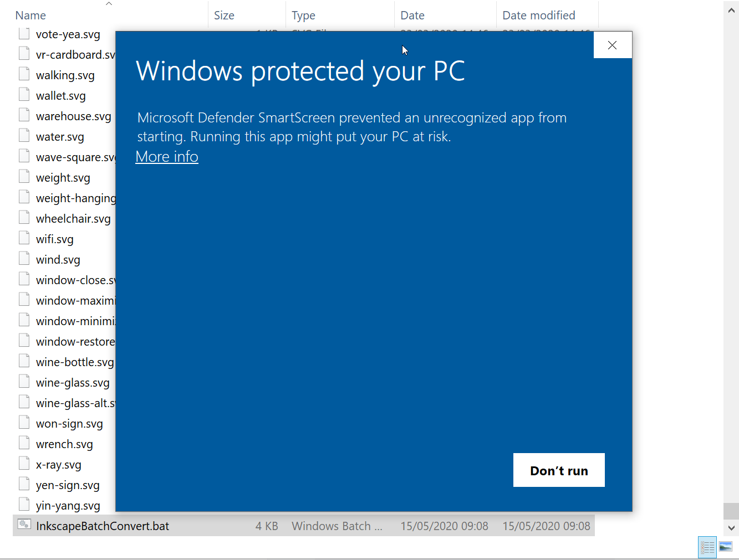Sort list by Size column

pyautogui.click(x=224, y=16)
